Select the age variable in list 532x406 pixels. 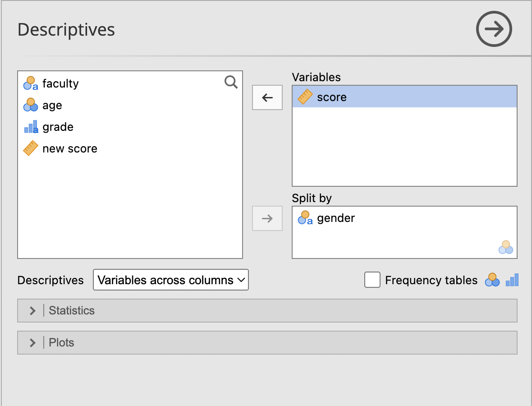(52, 105)
